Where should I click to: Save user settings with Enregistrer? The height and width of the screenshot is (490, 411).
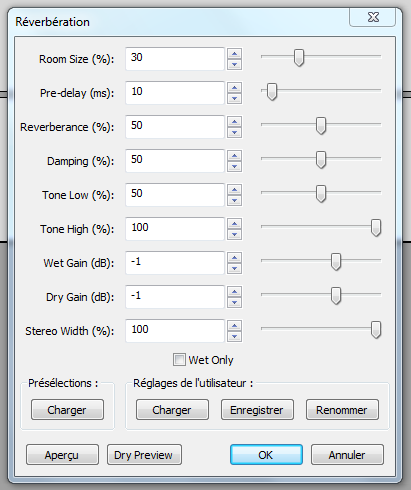(257, 410)
